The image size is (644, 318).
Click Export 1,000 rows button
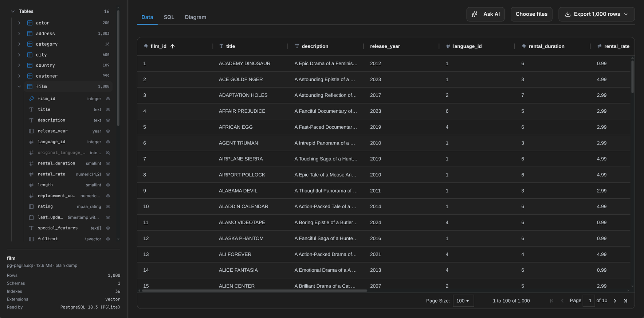[597, 14]
